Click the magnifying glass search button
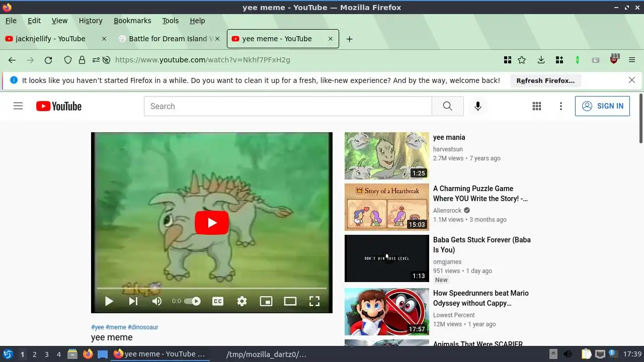 (x=448, y=106)
